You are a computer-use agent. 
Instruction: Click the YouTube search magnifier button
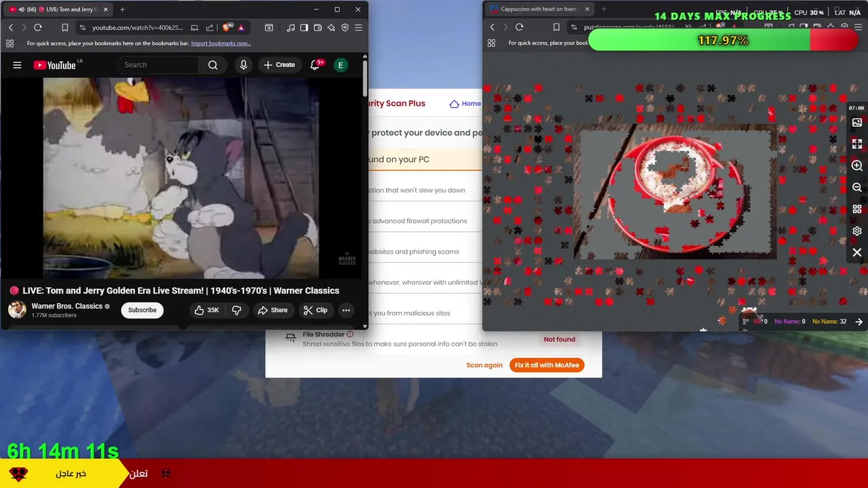[213, 65]
